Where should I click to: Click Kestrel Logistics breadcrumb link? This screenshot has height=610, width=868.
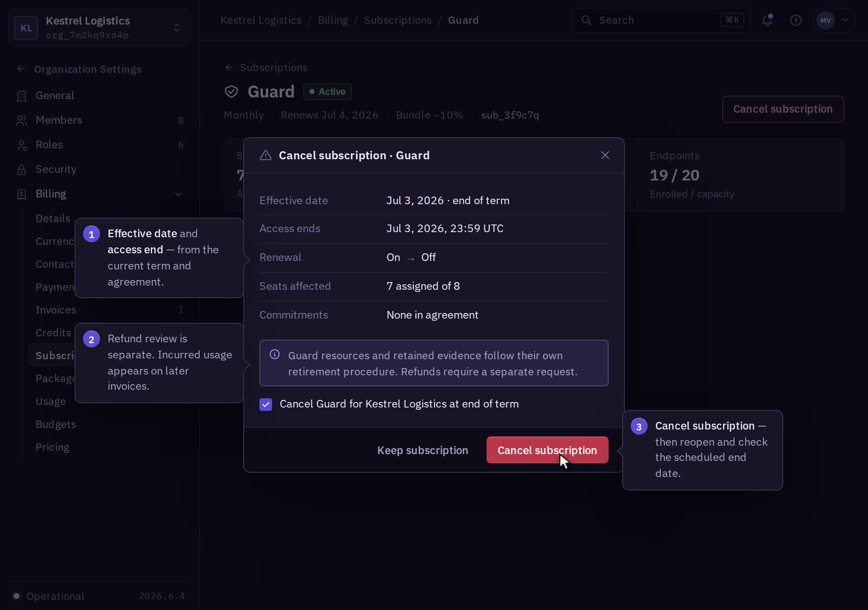[x=261, y=20]
